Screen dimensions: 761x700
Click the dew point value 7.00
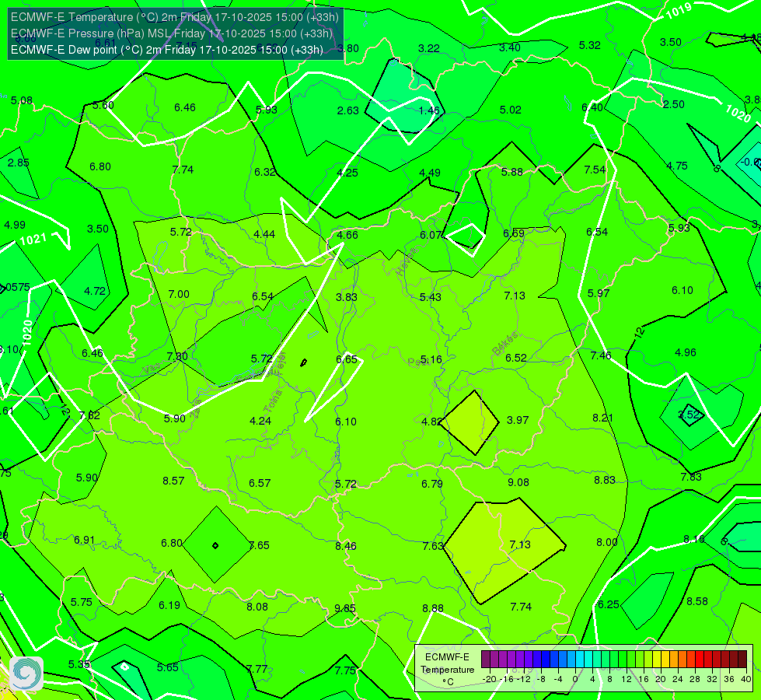(179, 294)
